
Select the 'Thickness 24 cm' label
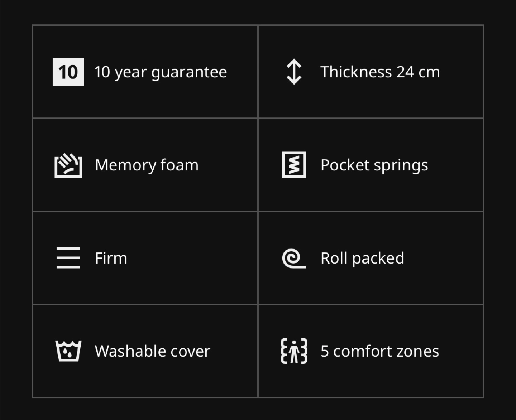[x=380, y=72]
